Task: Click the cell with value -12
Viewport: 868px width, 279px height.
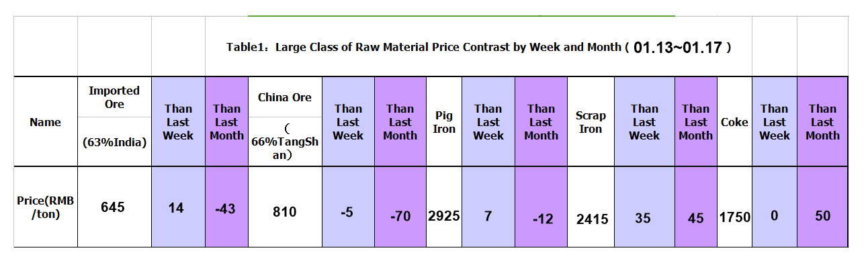Action: click(541, 218)
